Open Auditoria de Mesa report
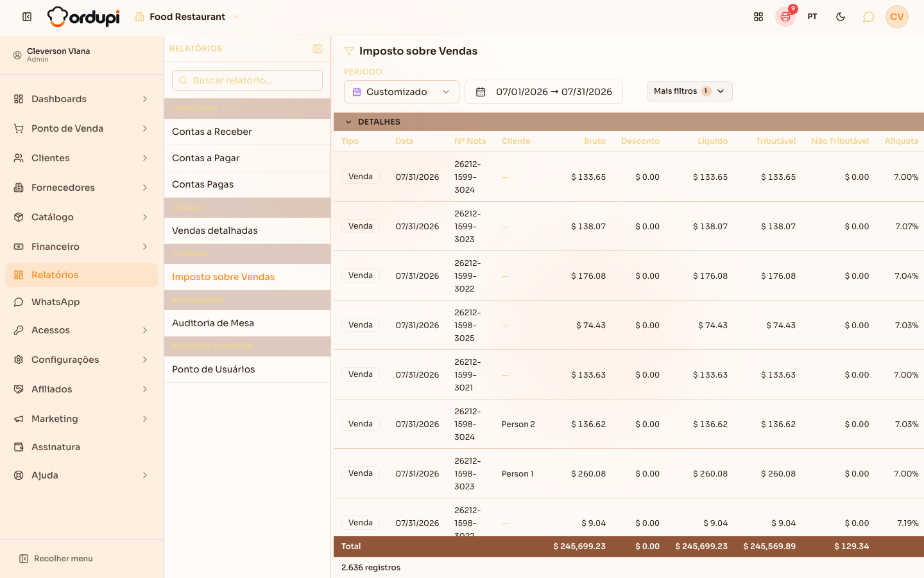Viewport: 924px width, 578px height. point(247,323)
